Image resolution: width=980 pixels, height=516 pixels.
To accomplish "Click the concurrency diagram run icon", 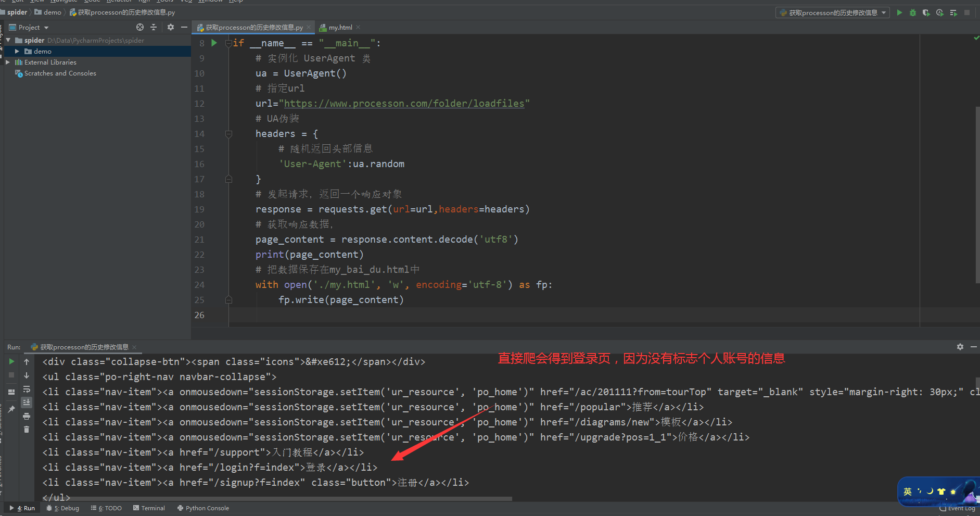I will (x=953, y=12).
